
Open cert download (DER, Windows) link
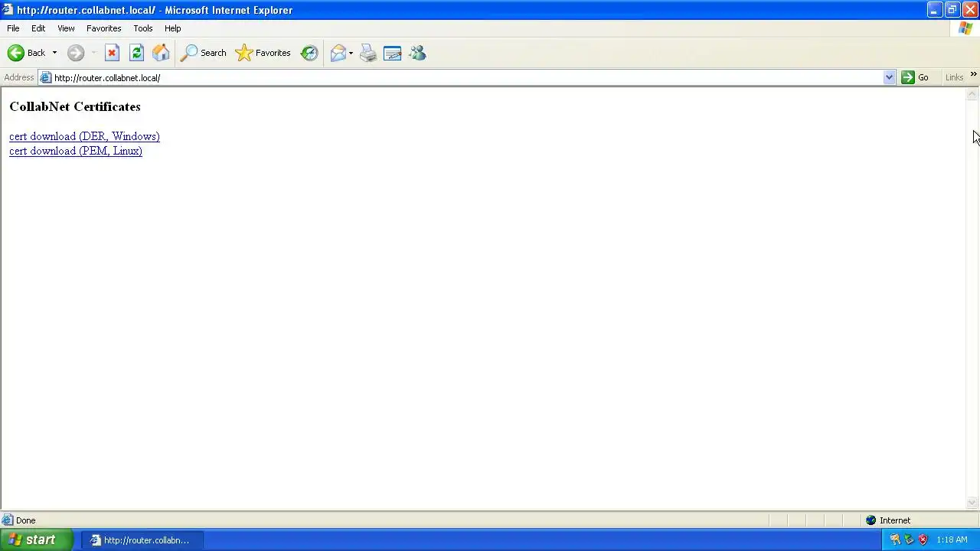click(x=84, y=136)
